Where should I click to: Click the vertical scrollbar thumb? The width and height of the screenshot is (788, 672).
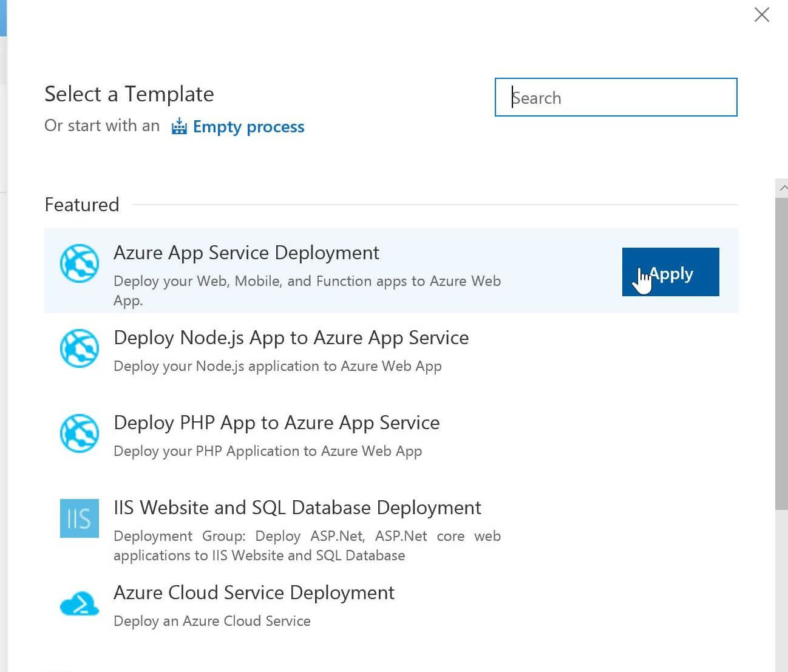pos(781,352)
